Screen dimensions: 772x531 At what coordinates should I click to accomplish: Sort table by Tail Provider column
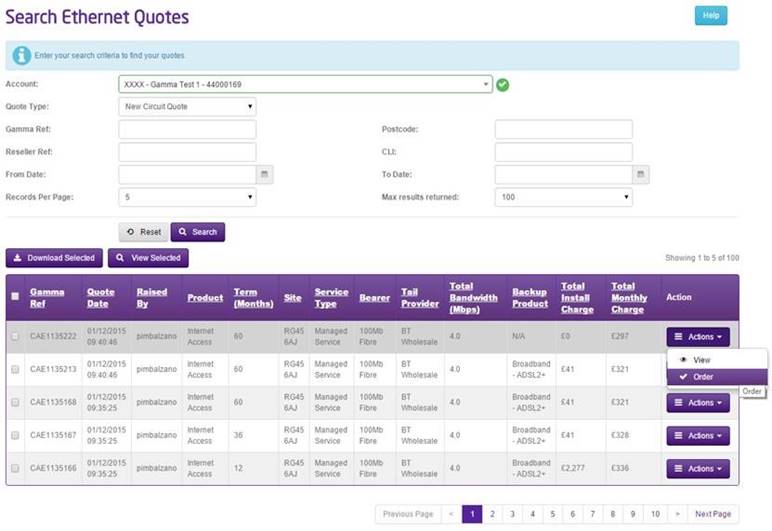tap(420, 298)
